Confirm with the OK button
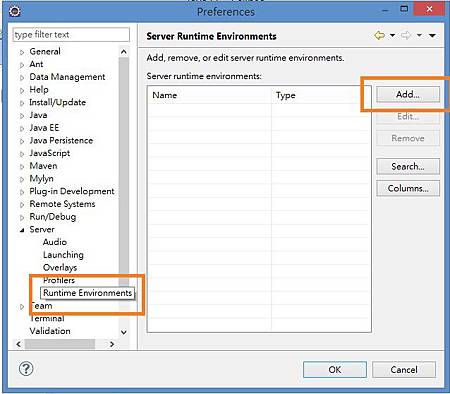450x394 pixels. (x=335, y=370)
